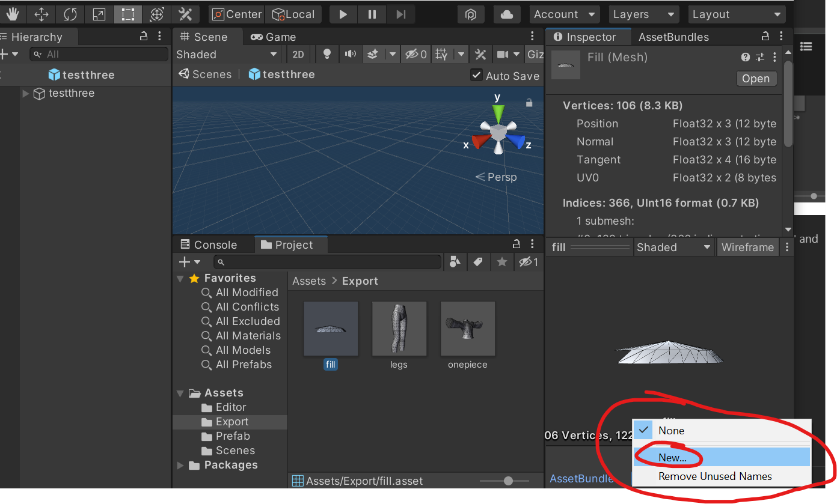The image size is (837, 504).
Task: Select the Rect Transform tool
Action: coord(128,14)
